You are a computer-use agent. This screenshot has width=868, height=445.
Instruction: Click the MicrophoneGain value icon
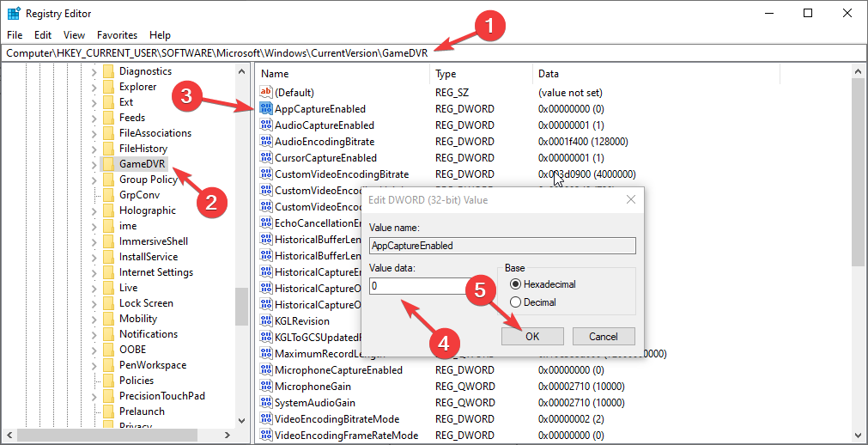266,387
